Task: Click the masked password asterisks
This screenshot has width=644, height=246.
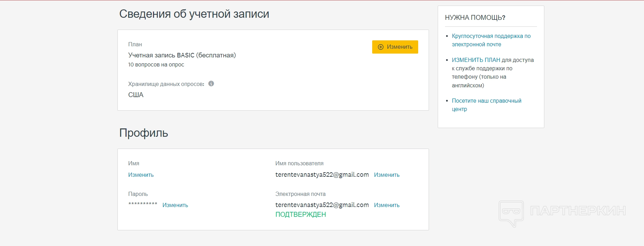Action: tap(143, 204)
